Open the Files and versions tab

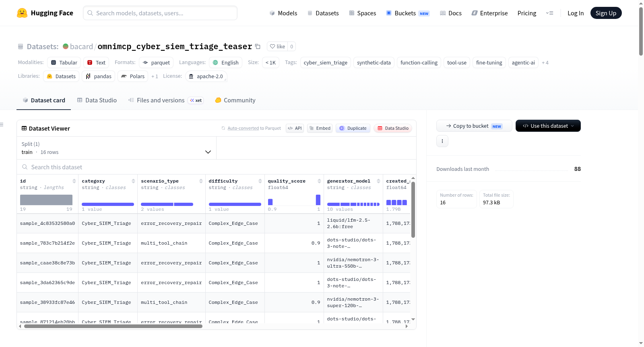click(x=166, y=100)
